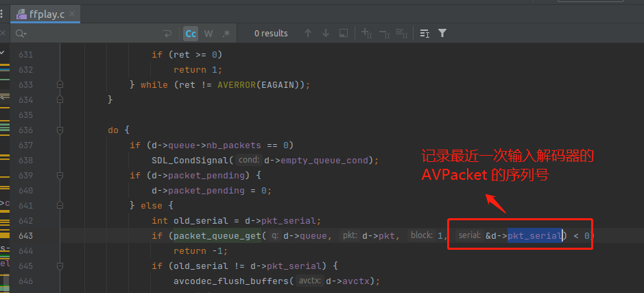Close the ffplay.c tab
The height and width of the screenshot is (293, 644).
tap(73, 13)
